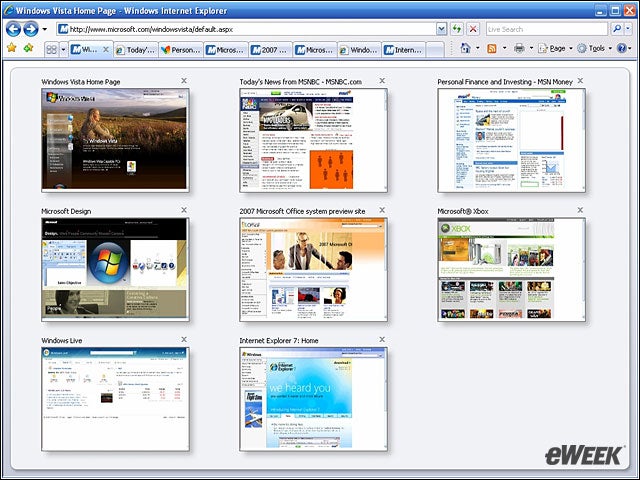Screen dimensions: 640x480
Task: Open the Today's News from MSNBC thumbnail
Action: (313, 140)
